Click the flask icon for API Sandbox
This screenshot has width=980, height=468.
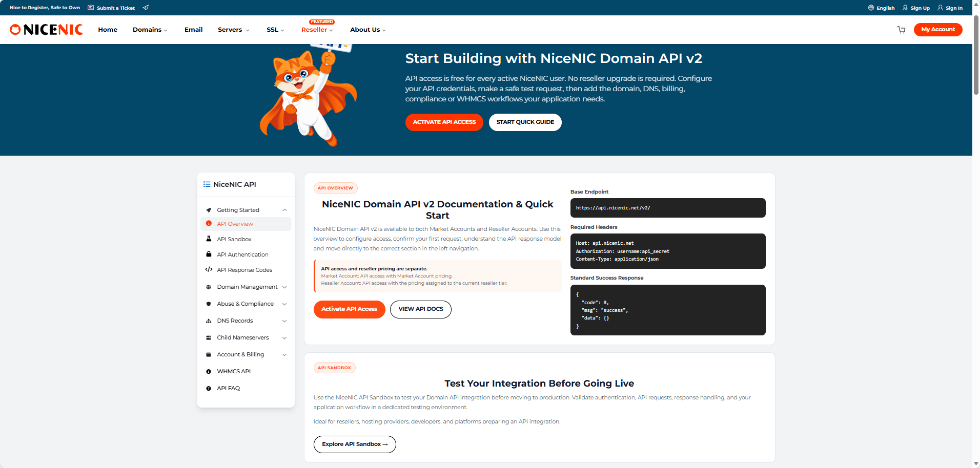click(x=209, y=239)
